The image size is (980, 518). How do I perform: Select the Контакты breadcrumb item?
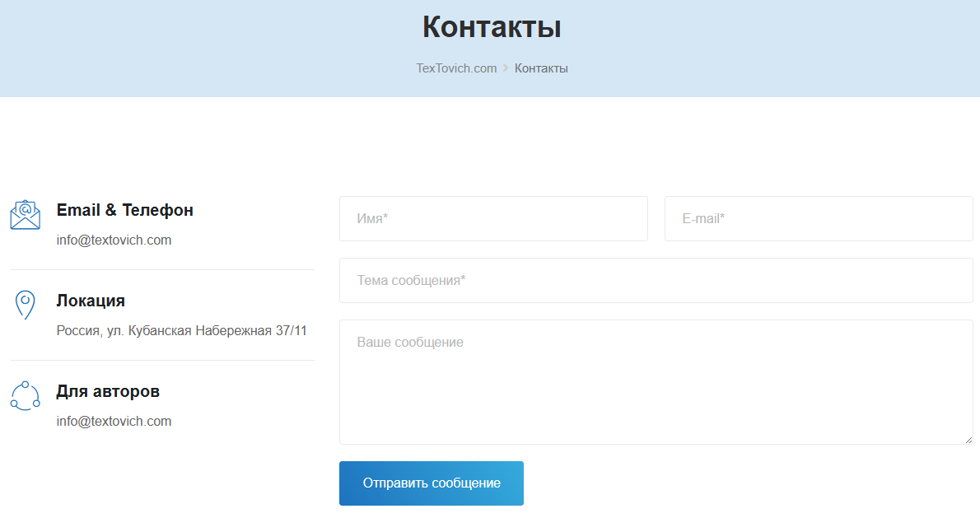tap(541, 68)
